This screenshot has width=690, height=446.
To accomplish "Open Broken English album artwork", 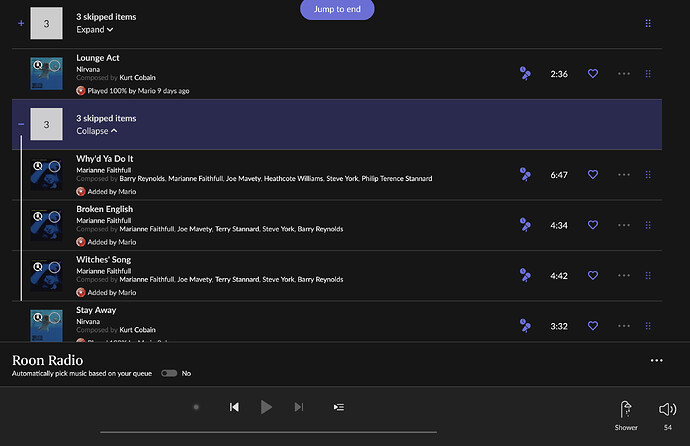I will [x=46, y=225].
